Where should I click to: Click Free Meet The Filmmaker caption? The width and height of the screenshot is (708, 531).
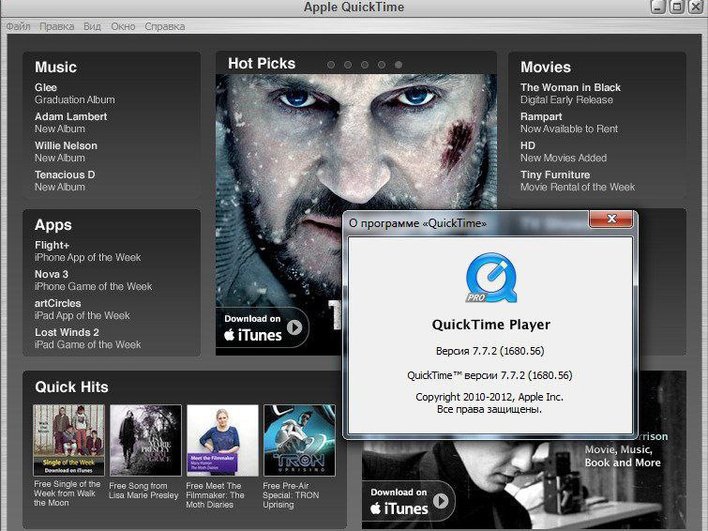(215, 495)
